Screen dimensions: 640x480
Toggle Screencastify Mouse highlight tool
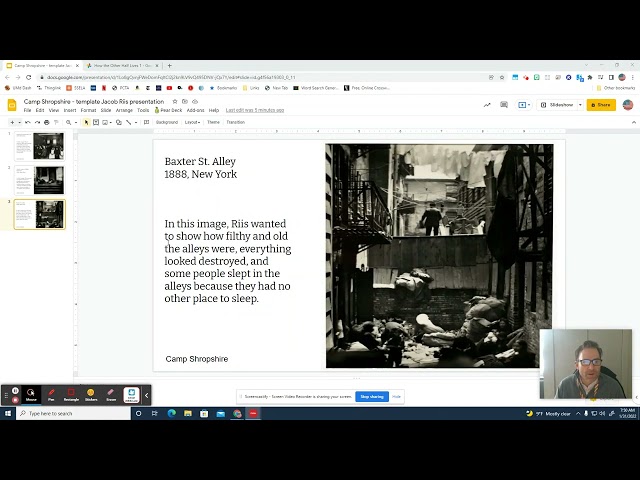[x=31, y=394]
